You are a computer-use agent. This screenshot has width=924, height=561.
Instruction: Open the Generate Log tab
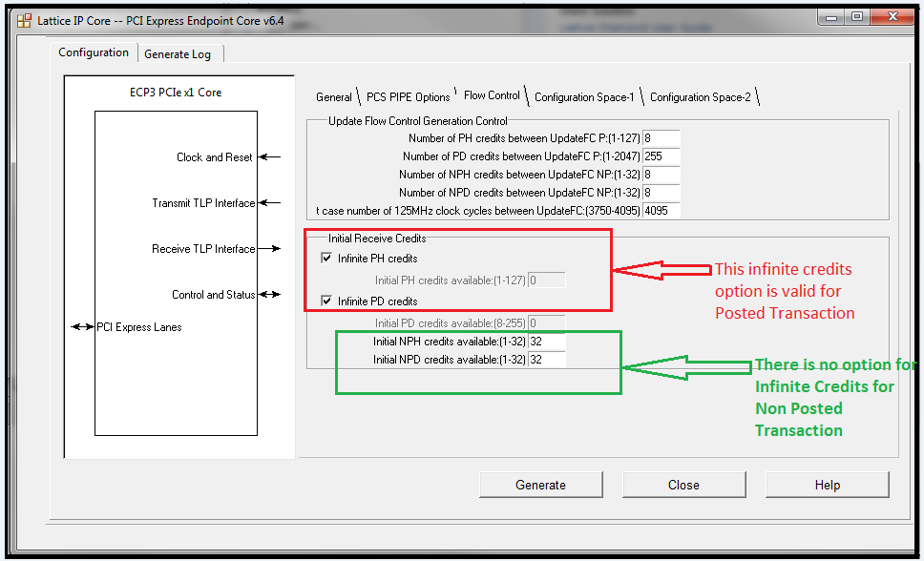coord(178,54)
